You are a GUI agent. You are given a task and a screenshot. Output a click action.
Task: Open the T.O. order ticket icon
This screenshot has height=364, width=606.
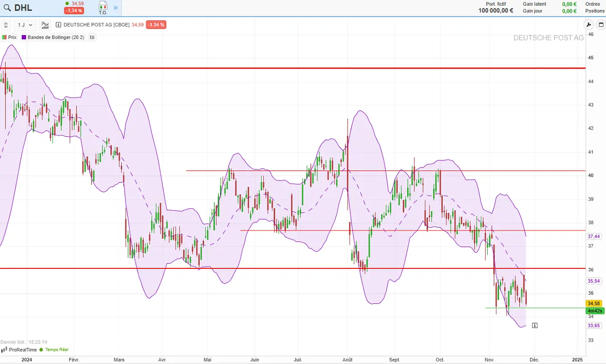[x=103, y=8]
